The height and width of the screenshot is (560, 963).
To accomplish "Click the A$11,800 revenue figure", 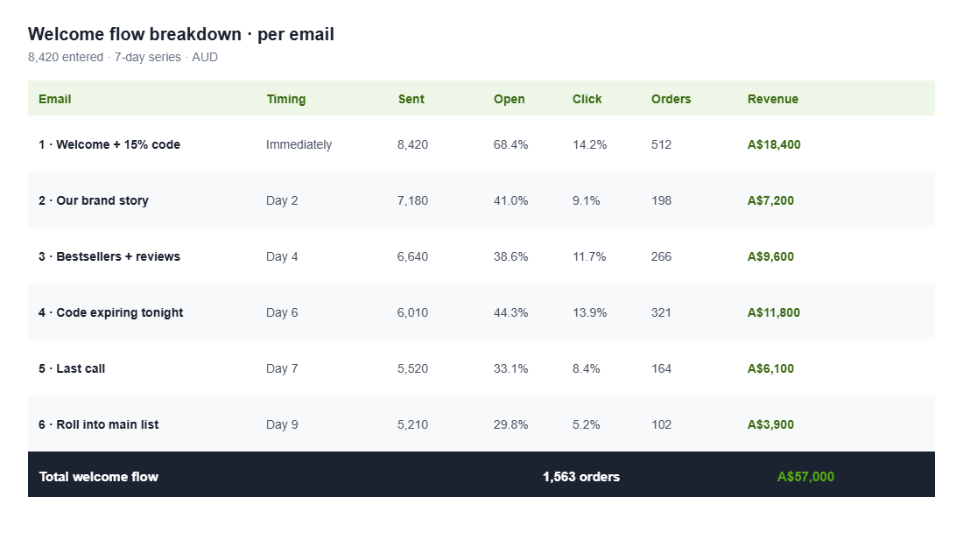I will tap(774, 311).
